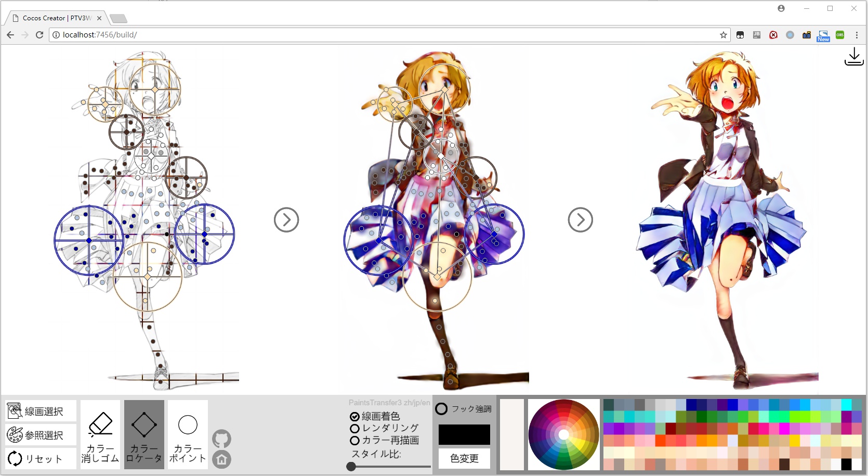Viewport: 868px width, 476px height.
Task: Select the レンダリング radio option
Action: coord(384,428)
